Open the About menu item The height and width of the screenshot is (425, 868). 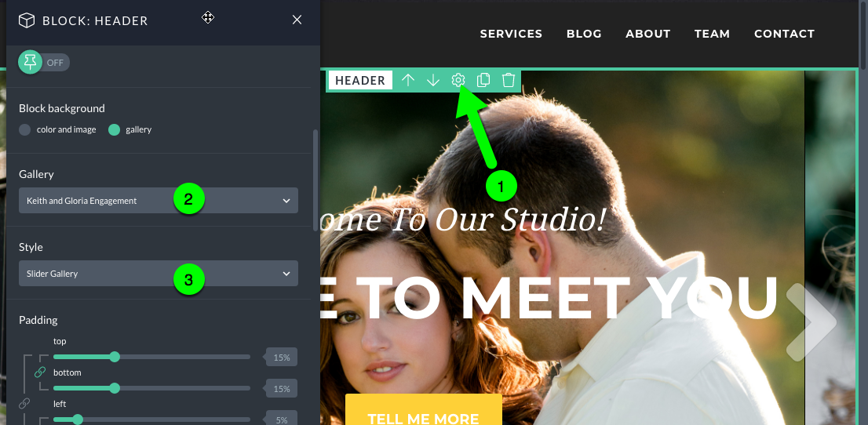point(647,34)
